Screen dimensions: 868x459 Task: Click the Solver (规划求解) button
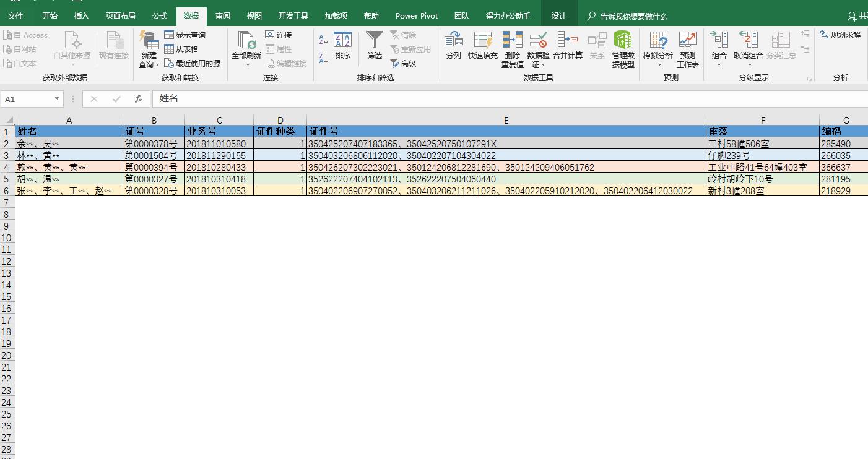click(840, 35)
